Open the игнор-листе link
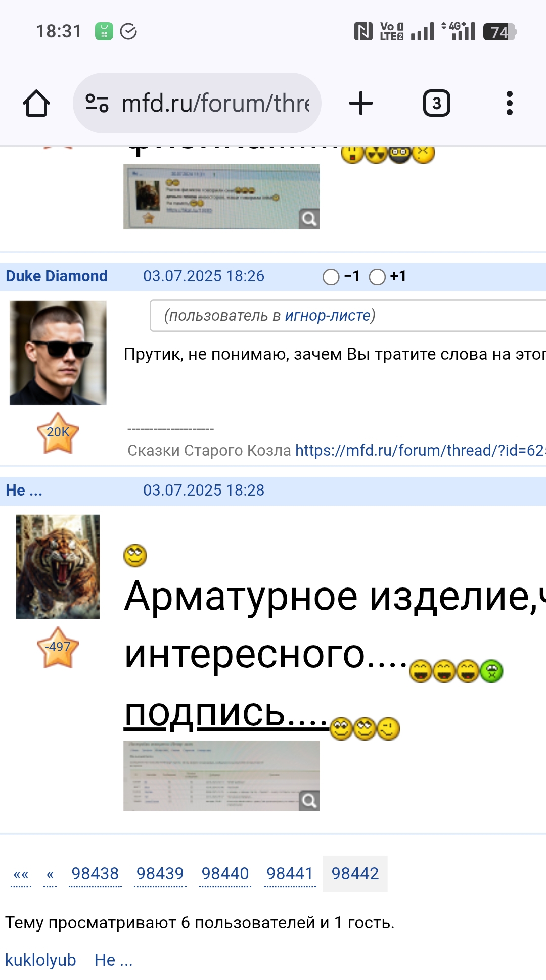 click(x=328, y=316)
